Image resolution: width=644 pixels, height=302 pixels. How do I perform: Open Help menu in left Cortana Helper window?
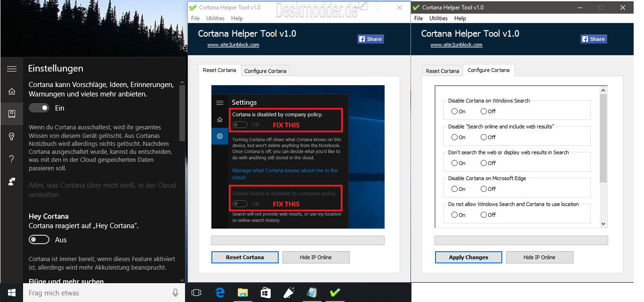(237, 18)
